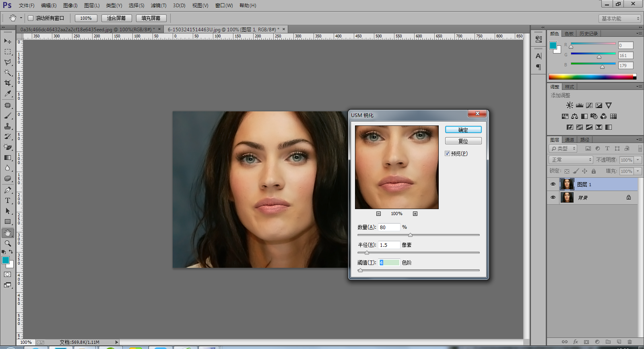
Task: Select the Eyedropper tool
Action: (8, 94)
